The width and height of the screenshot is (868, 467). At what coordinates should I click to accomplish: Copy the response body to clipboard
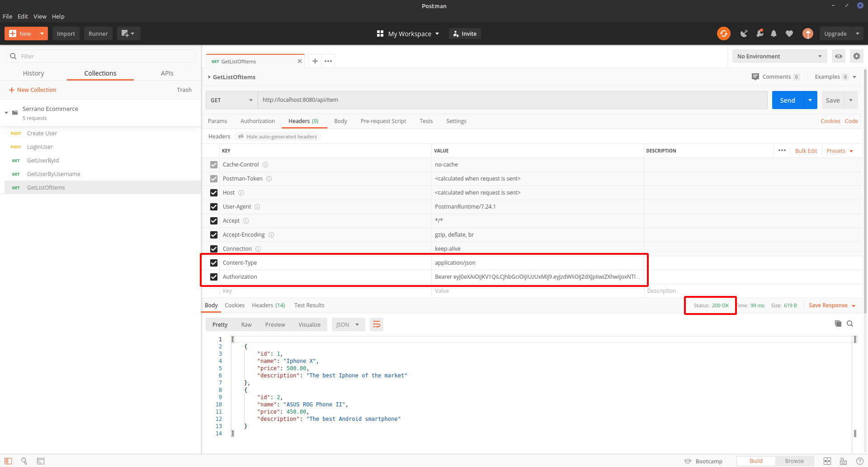click(838, 324)
